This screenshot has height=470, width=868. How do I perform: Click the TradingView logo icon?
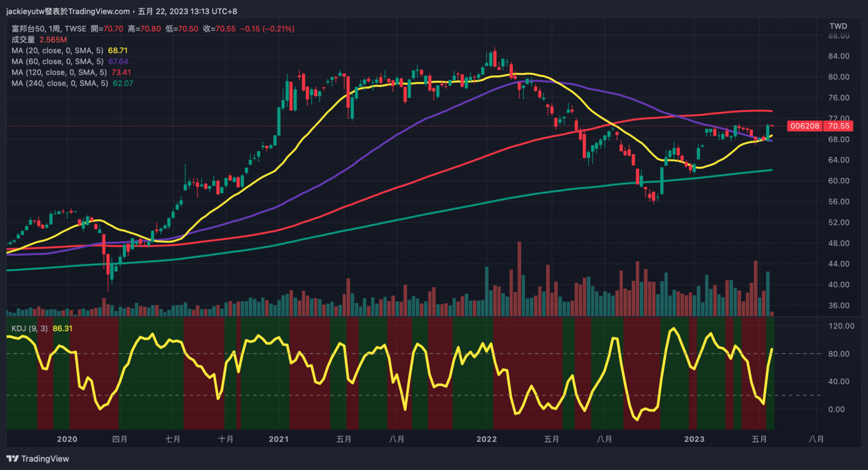click(x=12, y=459)
